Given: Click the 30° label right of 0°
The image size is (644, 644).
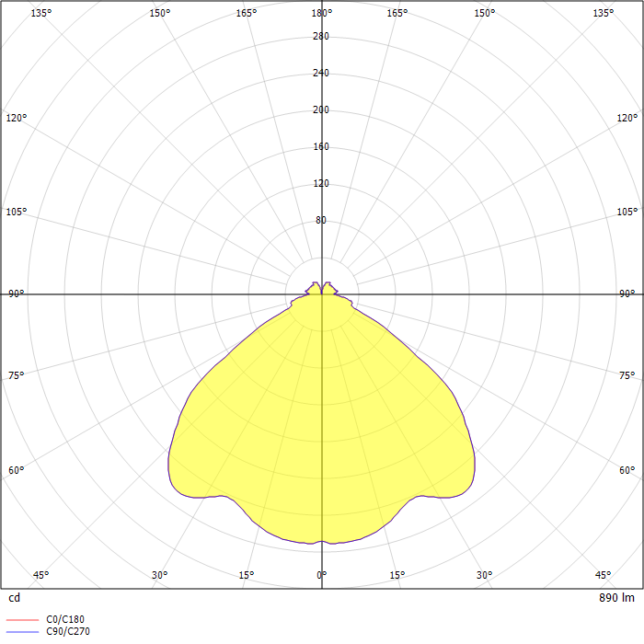Looking at the screenshot, I should pyautogui.click(x=484, y=575).
